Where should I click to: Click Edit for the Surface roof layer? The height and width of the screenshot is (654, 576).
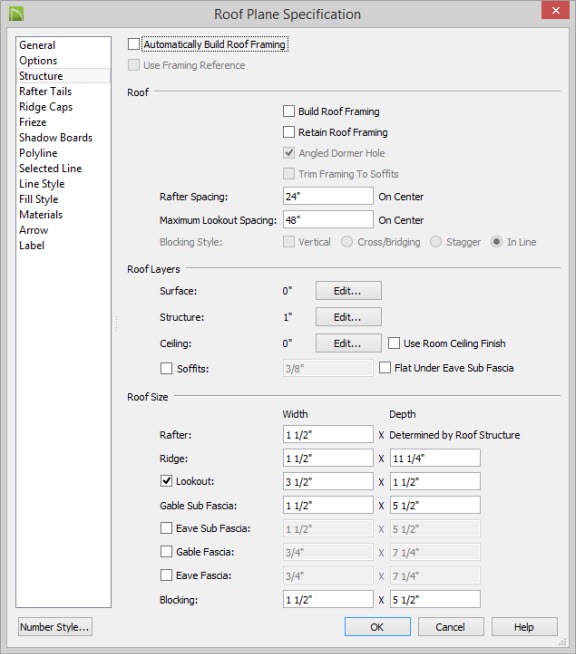pyautogui.click(x=348, y=291)
